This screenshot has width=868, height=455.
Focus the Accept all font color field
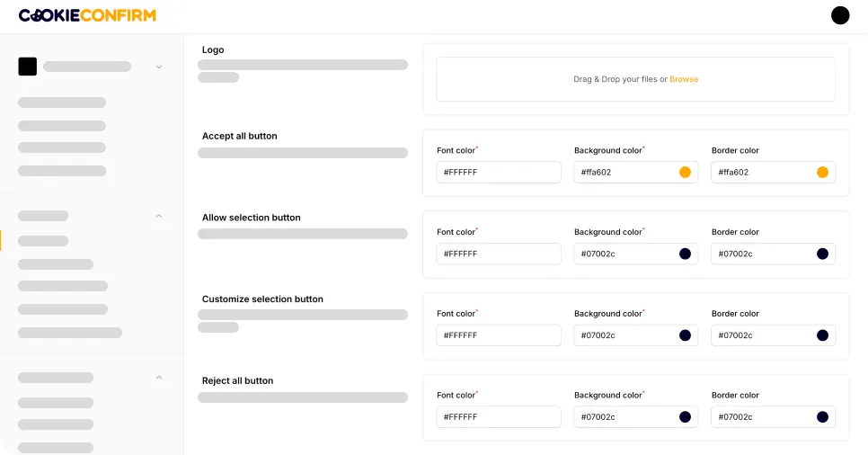tap(499, 172)
